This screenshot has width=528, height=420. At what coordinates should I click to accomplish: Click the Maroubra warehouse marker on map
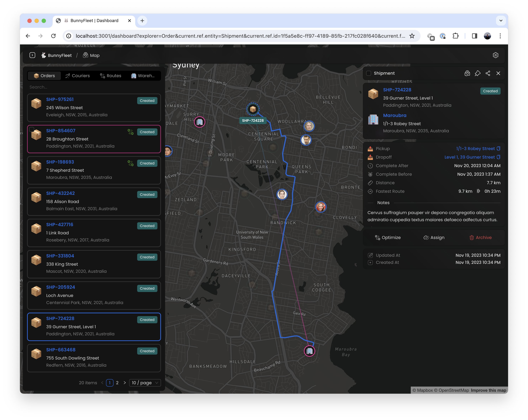(x=309, y=351)
